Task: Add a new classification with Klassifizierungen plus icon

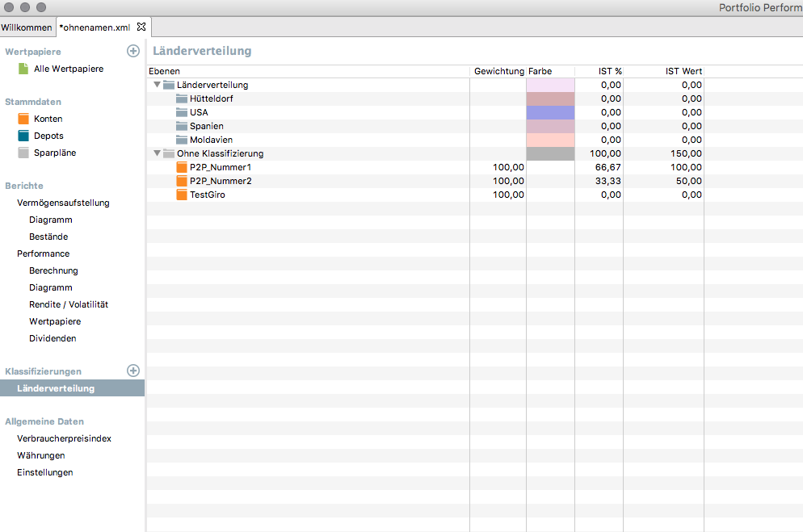Action: click(133, 371)
